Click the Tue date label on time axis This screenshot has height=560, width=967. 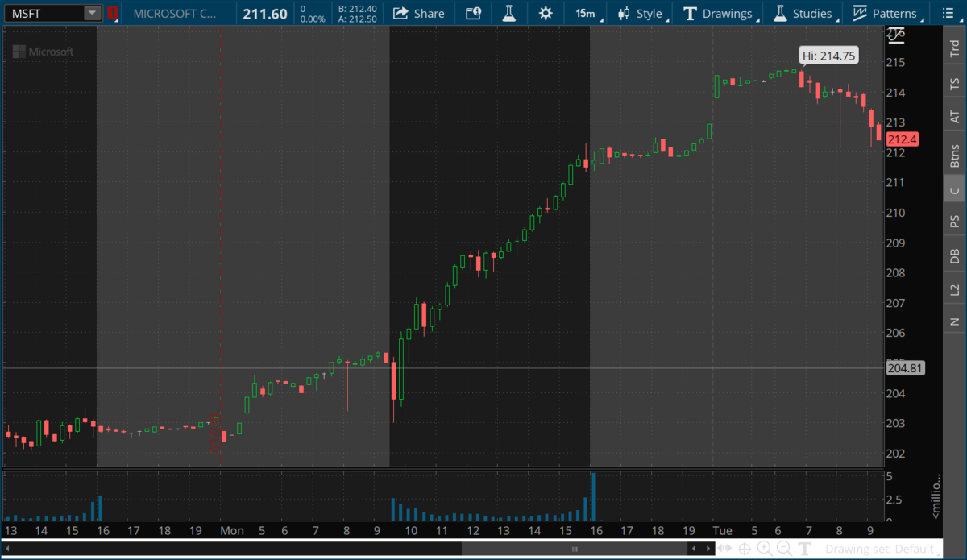[722, 530]
